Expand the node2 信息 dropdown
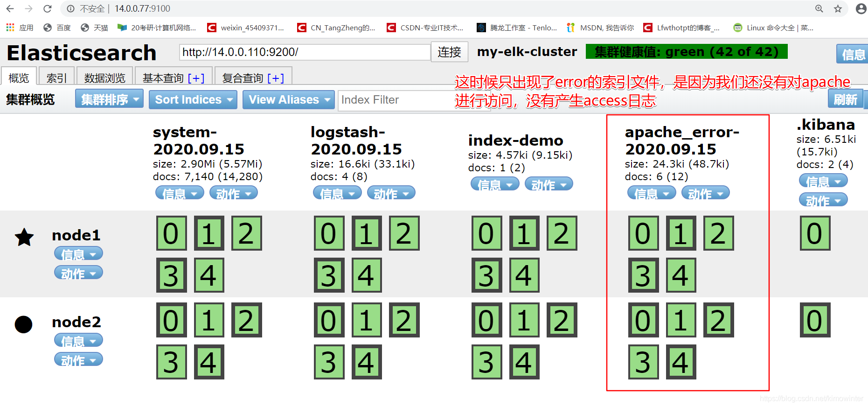868x407 pixels. pyautogui.click(x=78, y=340)
